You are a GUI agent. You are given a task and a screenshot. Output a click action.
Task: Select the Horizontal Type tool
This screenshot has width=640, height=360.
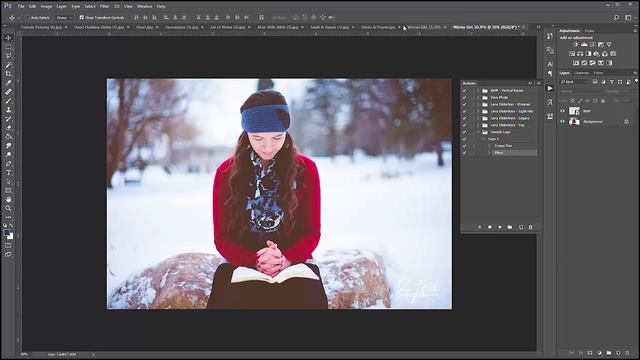pyautogui.click(x=8, y=173)
